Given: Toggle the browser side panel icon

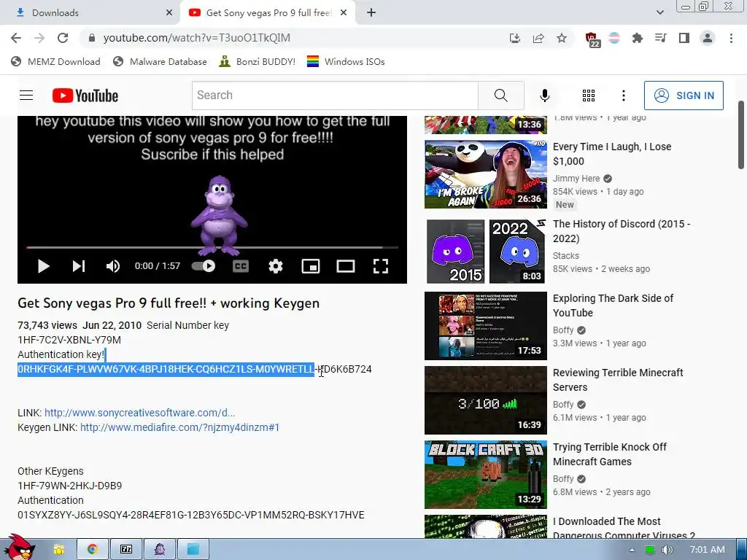Looking at the screenshot, I should 684,38.
